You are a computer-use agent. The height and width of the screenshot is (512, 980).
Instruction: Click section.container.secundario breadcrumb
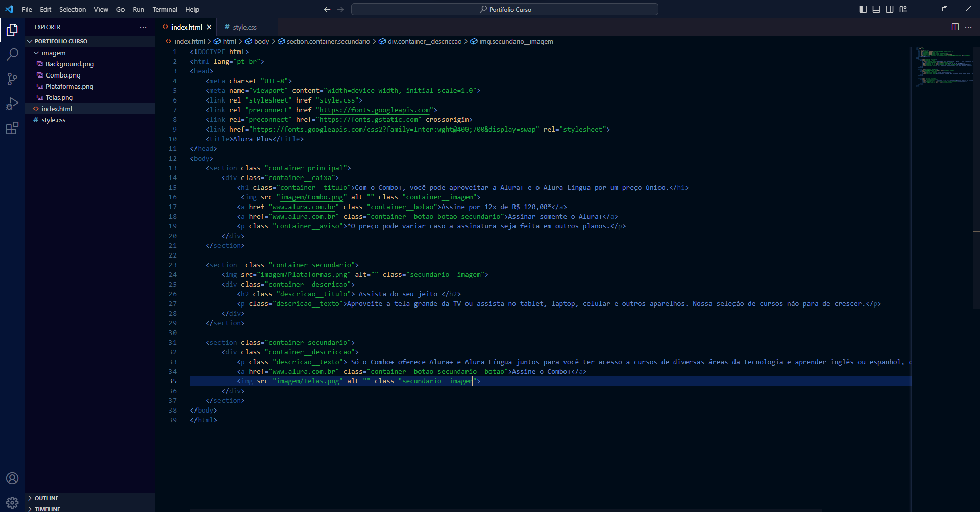coord(324,41)
